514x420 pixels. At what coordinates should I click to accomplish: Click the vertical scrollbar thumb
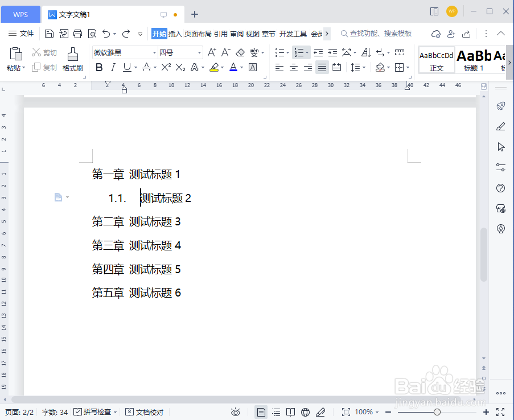(x=483, y=254)
